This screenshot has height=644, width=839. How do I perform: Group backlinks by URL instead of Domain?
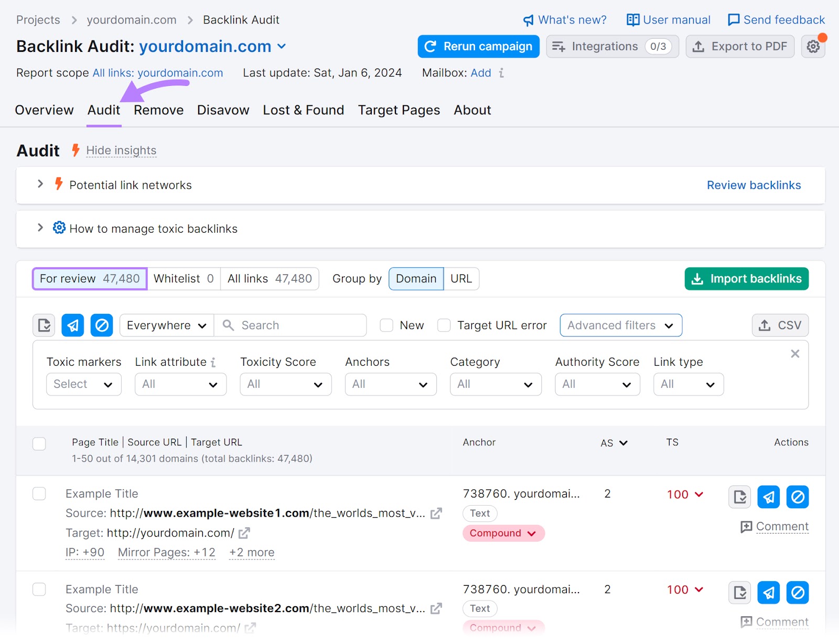[x=461, y=278]
